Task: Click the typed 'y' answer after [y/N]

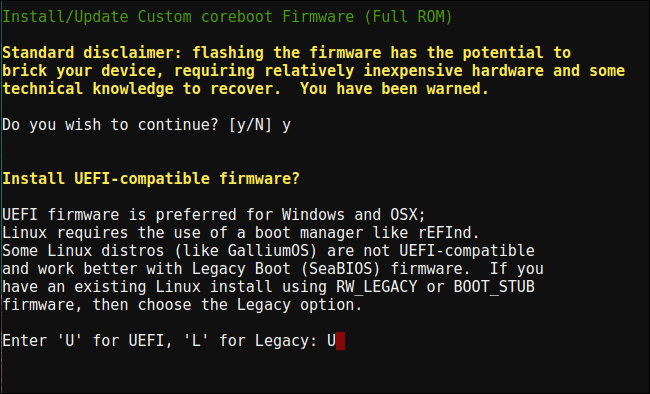Action: point(286,126)
